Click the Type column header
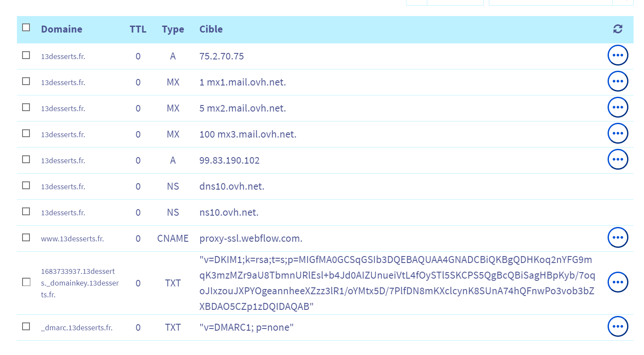The width and height of the screenshot is (644, 355). (x=173, y=30)
